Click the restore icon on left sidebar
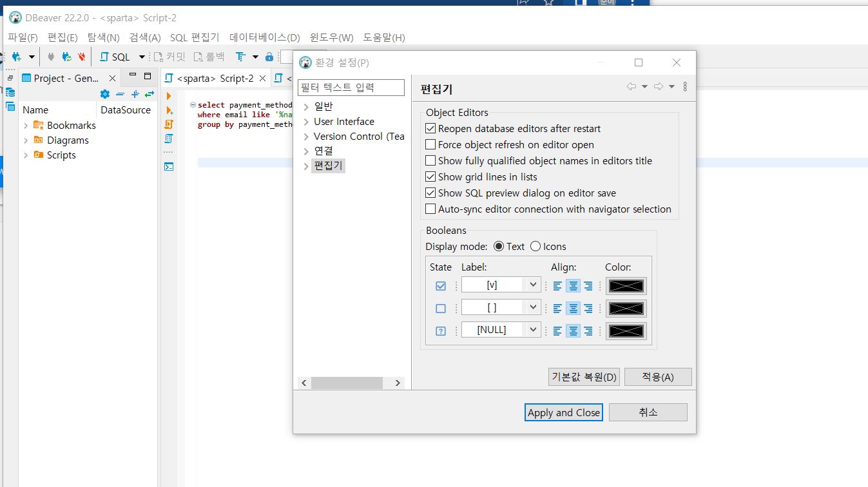 pos(10,78)
